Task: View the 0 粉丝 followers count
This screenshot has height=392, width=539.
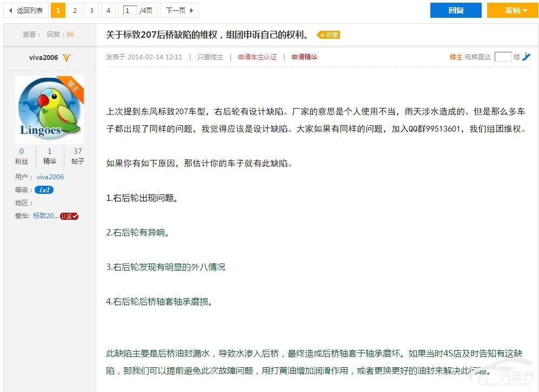Action: (22, 156)
